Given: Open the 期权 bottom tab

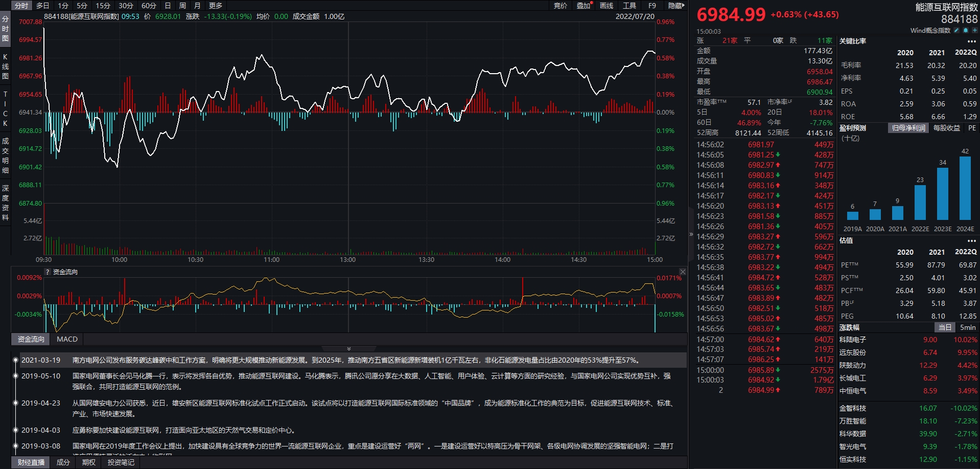Looking at the screenshot, I should coord(89,462).
